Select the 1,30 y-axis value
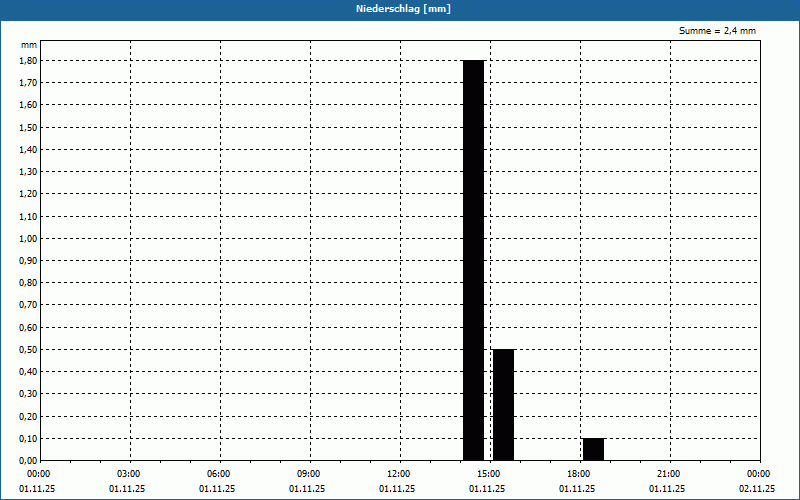 [x=28, y=172]
